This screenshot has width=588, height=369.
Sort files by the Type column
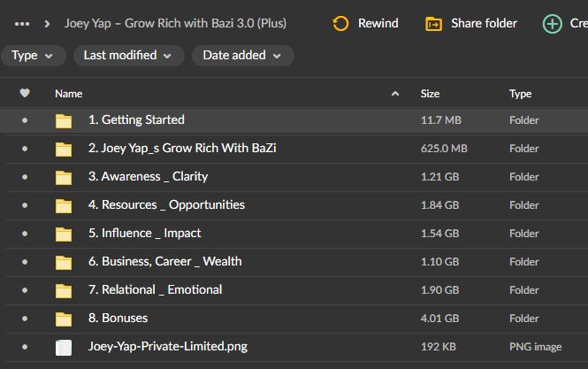[x=520, y=93]
